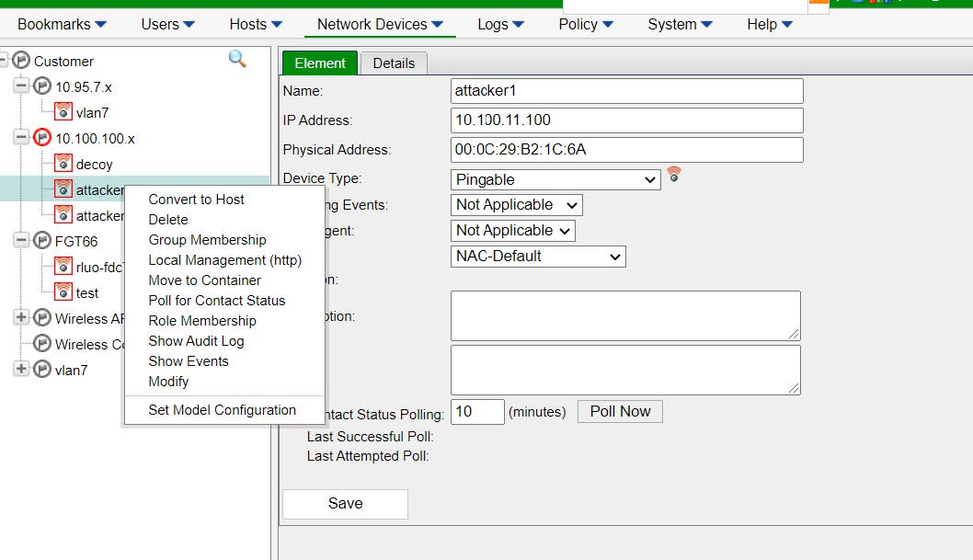973x560 pixels.
Task: Choose Set Model Configuration from context menu
Action: tap(222, 409)
